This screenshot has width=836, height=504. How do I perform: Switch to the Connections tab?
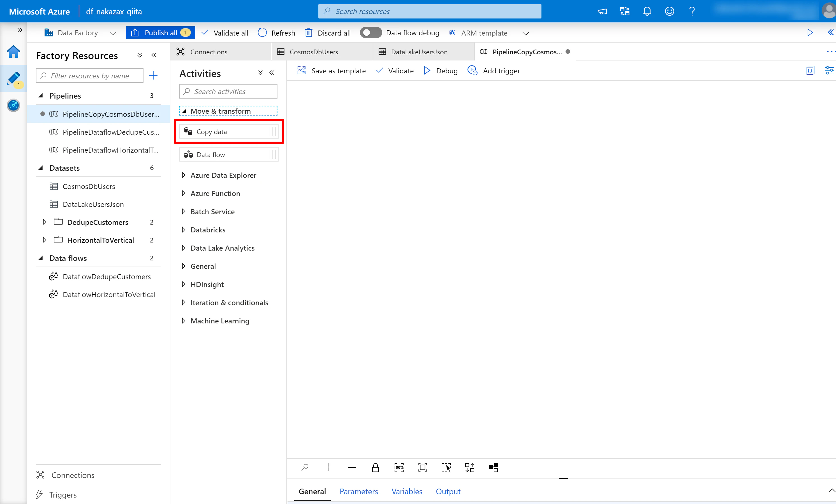point(221,52)
